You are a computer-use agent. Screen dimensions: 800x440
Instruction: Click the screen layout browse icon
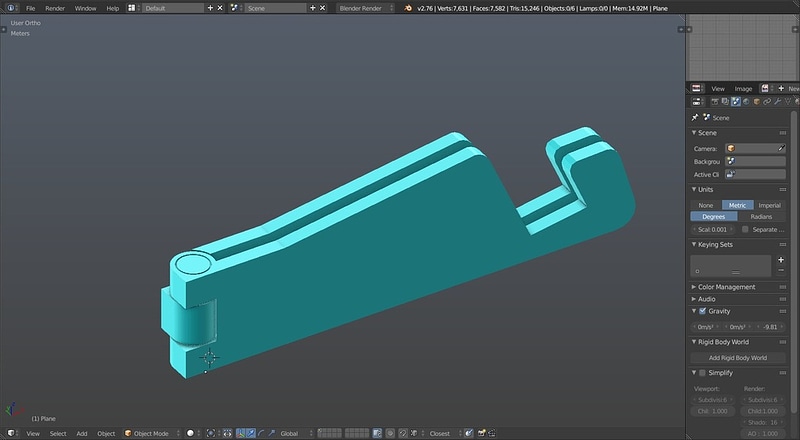point(132,8)
